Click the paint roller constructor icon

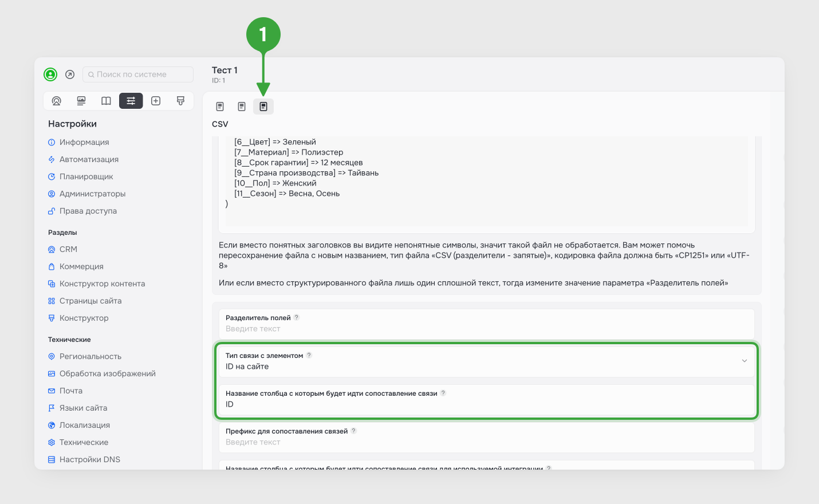[x=180, y=101]
